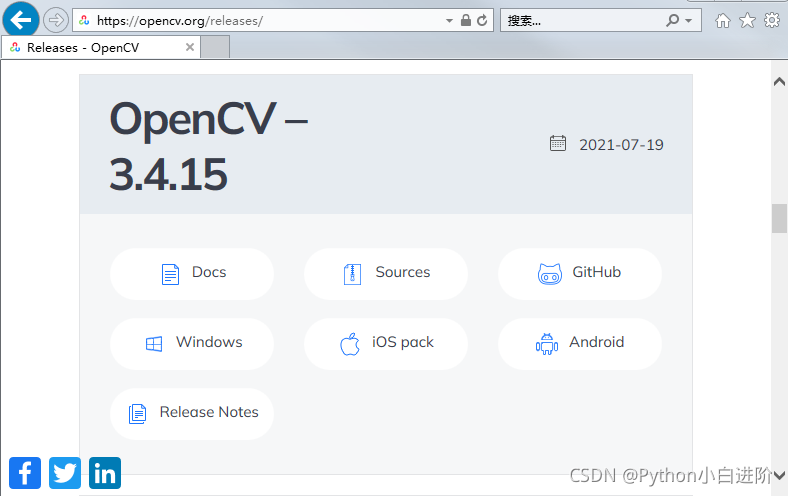Download the Windows package button
This screenshot has height=496, width=788.
point(192,344)
